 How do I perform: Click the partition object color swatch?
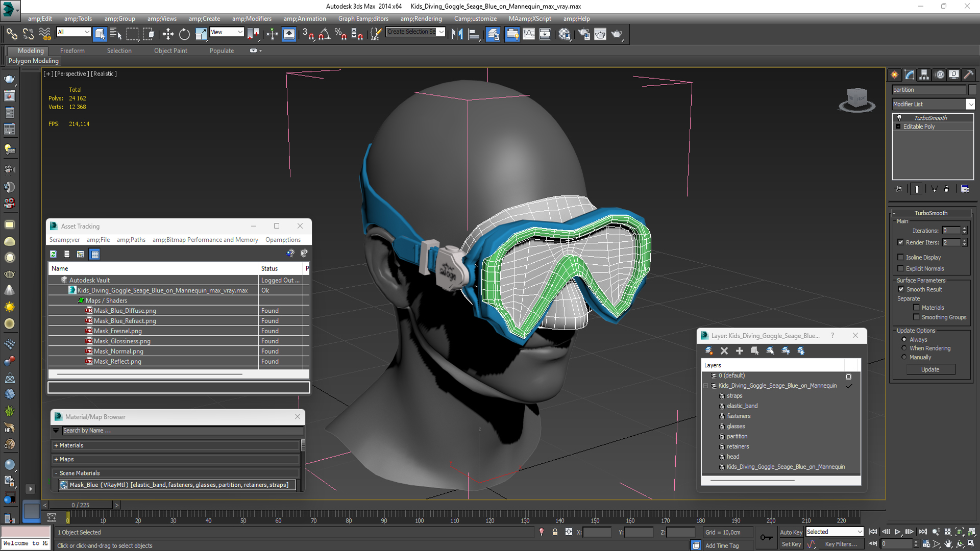(972, 90)
